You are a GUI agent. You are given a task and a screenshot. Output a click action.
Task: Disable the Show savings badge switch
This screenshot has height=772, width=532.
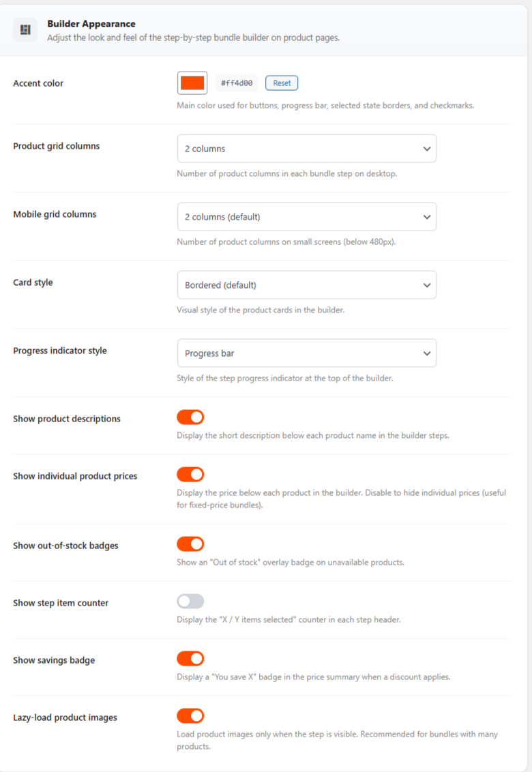[x=190, y=659]
